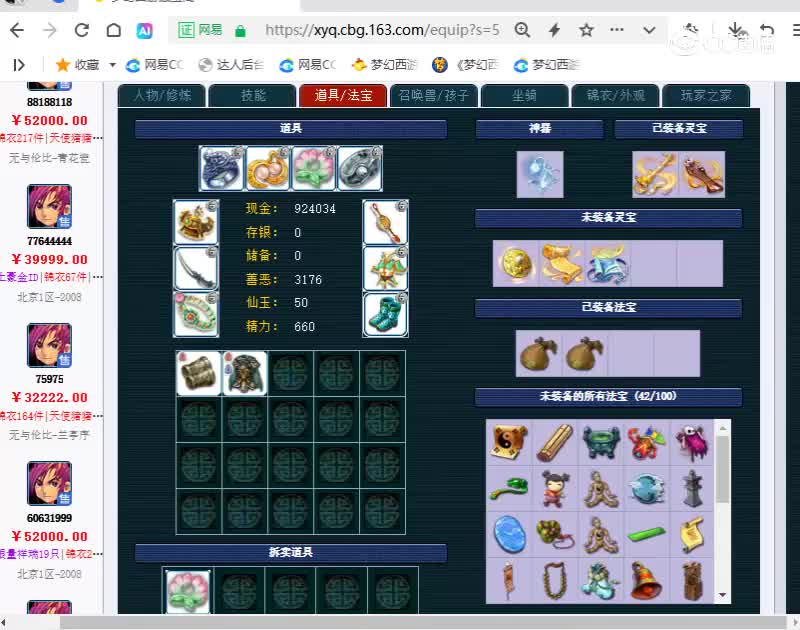
Task: Select the 道具/法宝 tab
Action: click(x=343, y=95)
